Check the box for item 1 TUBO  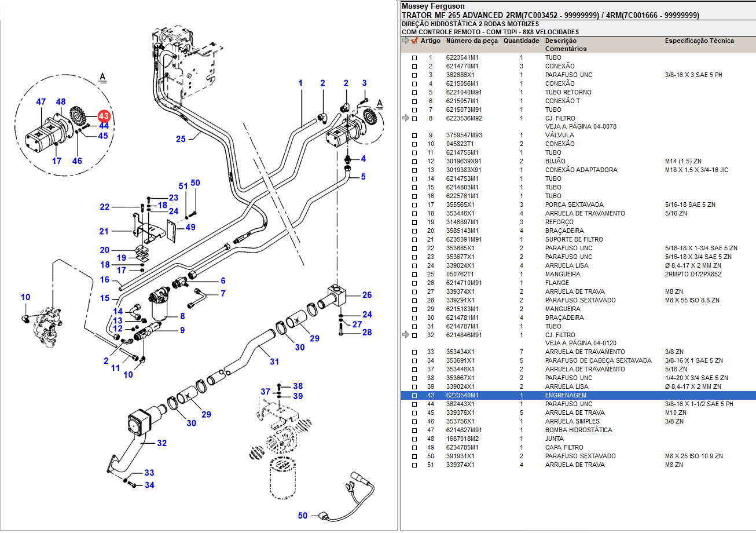(x=414, y=58)
